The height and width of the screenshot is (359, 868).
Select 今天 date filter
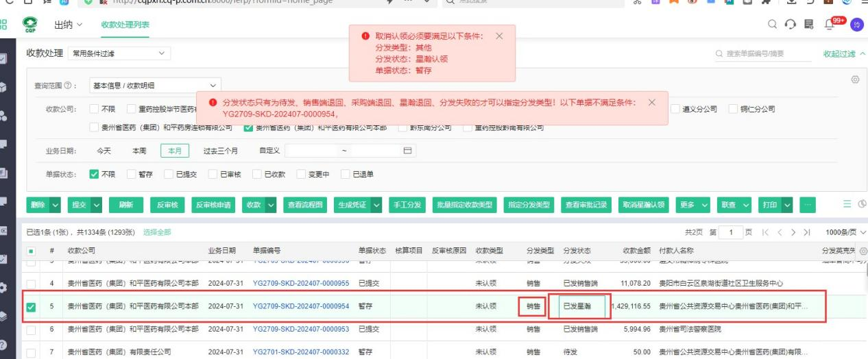[x=104, y=151]
